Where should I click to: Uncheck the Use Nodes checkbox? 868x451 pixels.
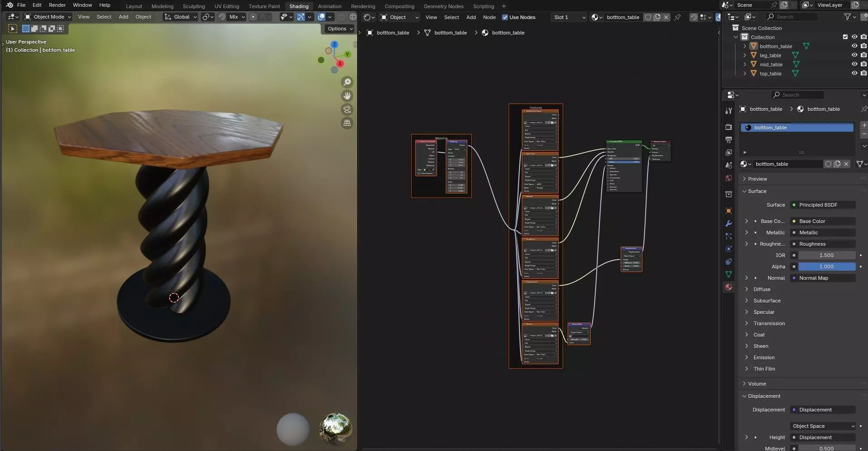[x=505, y=17]
